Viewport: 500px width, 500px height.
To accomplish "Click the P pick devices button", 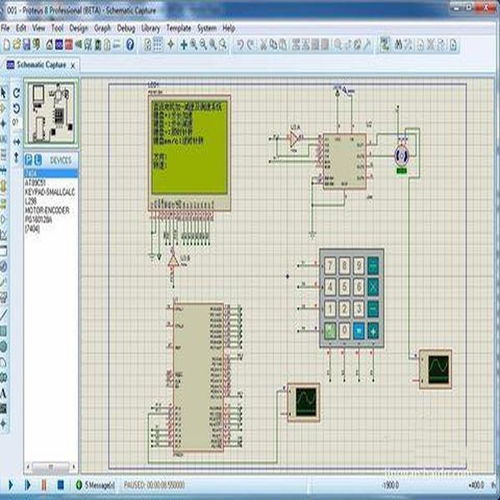I will 29,160.
